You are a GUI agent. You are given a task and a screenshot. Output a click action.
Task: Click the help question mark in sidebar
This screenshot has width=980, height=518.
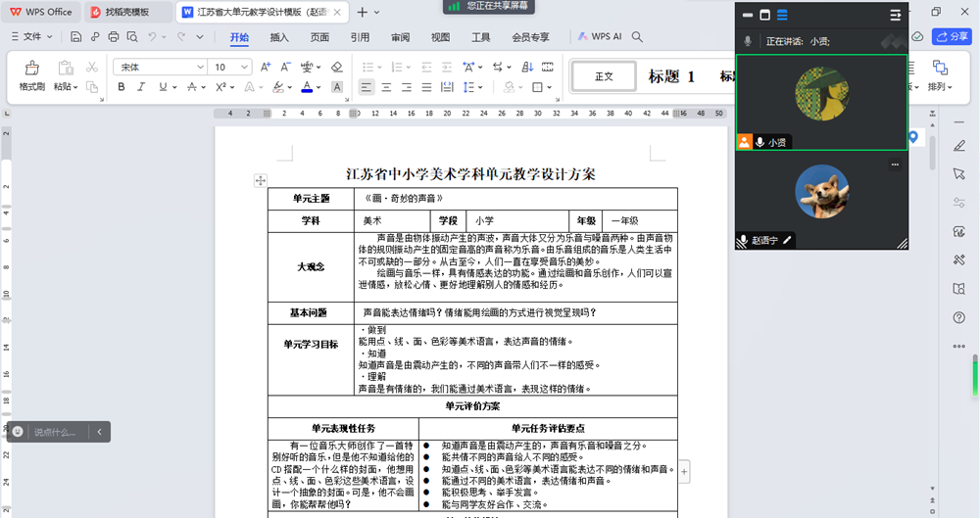tap(959, 317)
